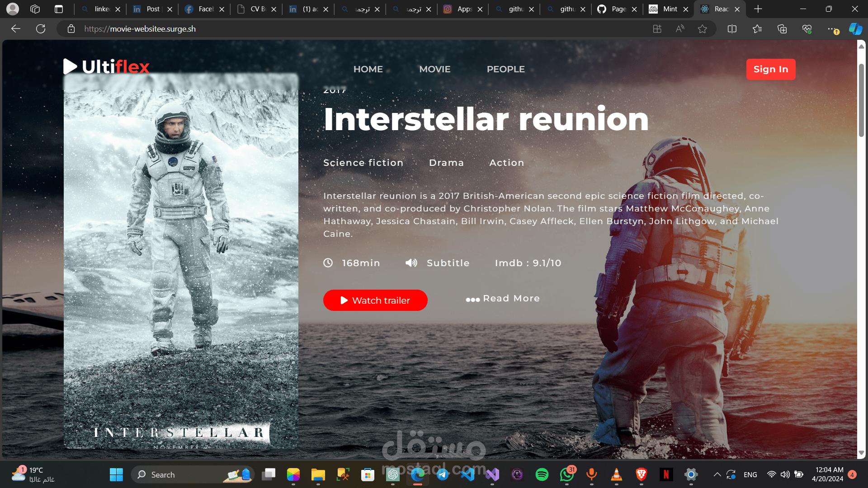Viewport: 868px width, 488px height.
Task: View site information lock icon
Action: click(x=71, y=29)
